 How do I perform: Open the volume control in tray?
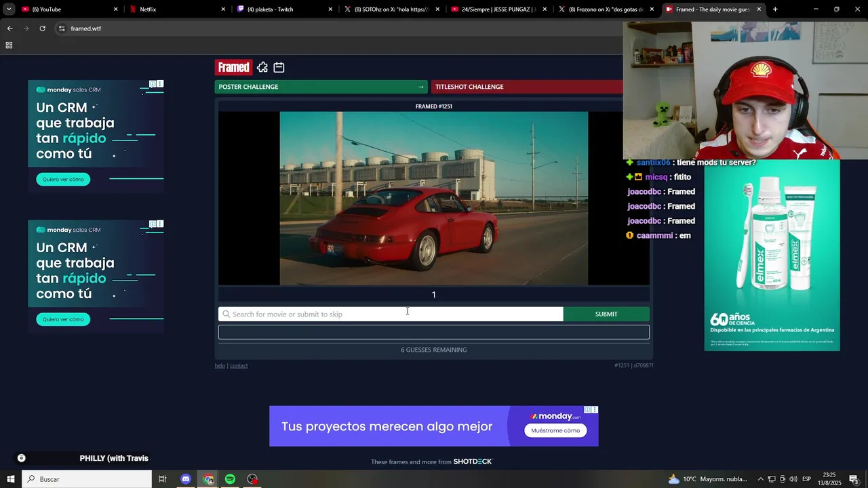(793, 479)
